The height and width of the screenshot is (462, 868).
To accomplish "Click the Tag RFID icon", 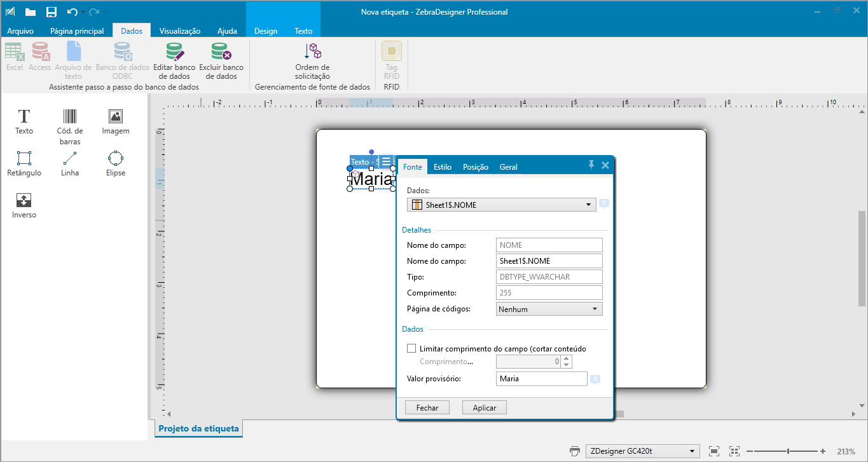I will [x=391, y=60].
